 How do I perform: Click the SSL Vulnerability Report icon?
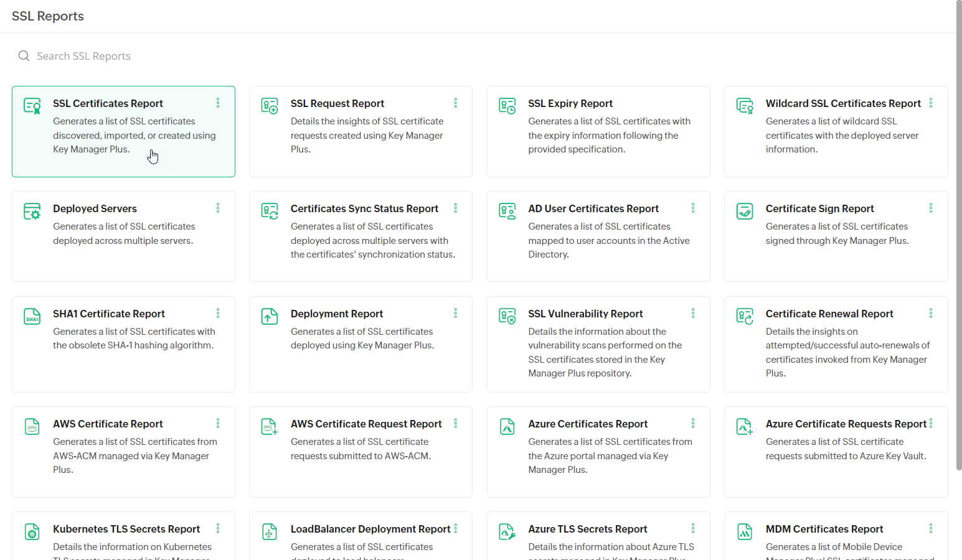[x=507, y=316]
